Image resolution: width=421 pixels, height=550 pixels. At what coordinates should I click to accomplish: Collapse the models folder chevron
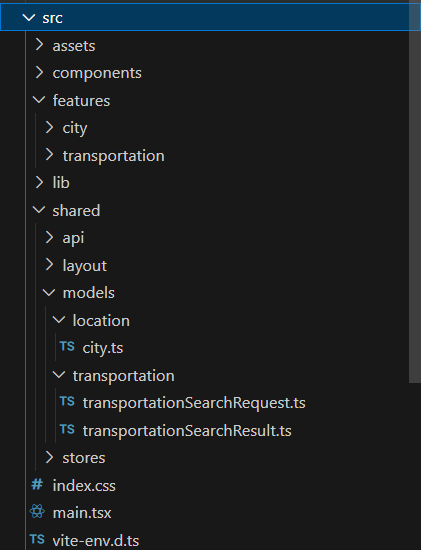click(49, 293)
